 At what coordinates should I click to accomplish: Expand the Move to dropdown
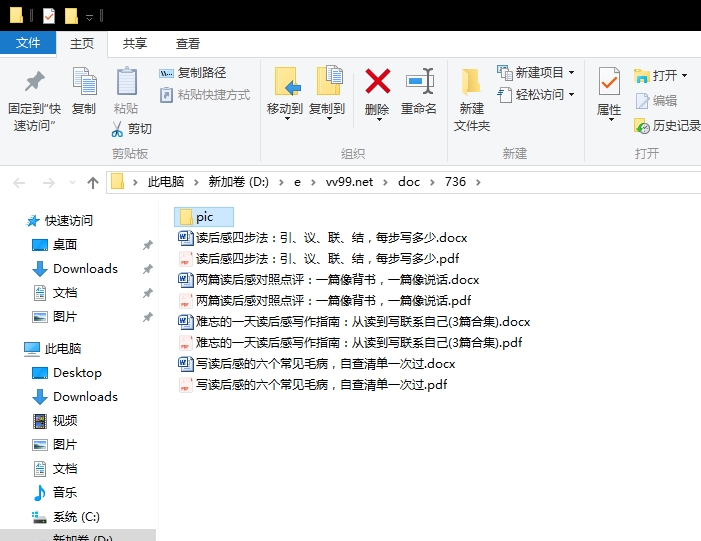click(287, 119)
